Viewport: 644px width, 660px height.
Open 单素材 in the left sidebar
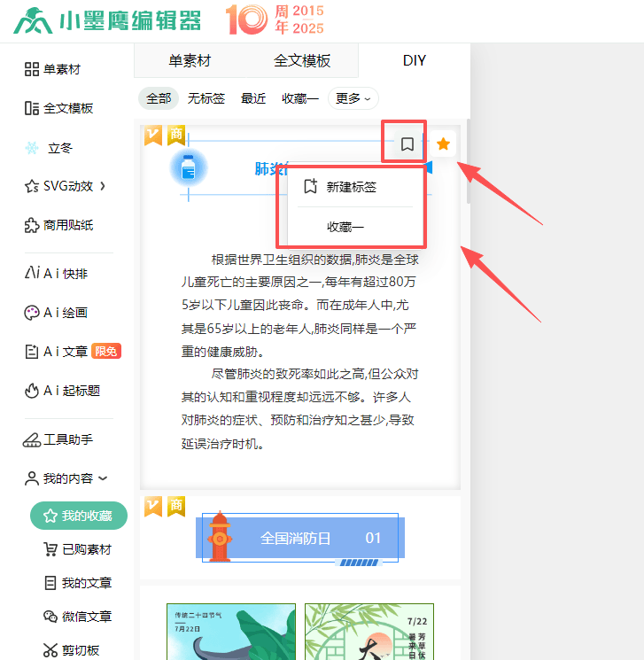coord(60,69)
